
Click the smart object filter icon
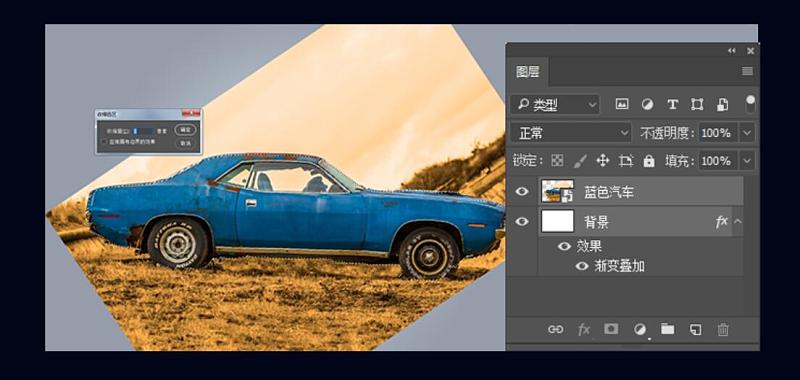coord(722,105)
